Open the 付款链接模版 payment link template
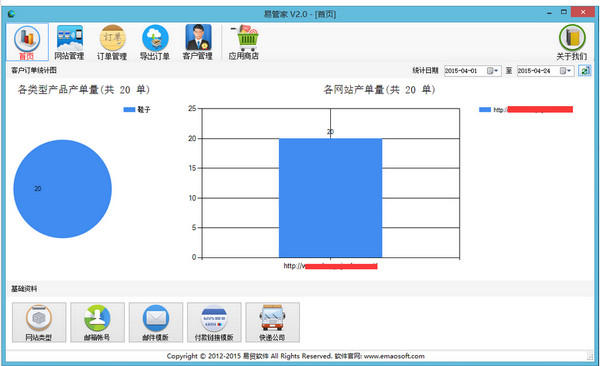This screenshot has width=600, height=366. click(214, 322)
